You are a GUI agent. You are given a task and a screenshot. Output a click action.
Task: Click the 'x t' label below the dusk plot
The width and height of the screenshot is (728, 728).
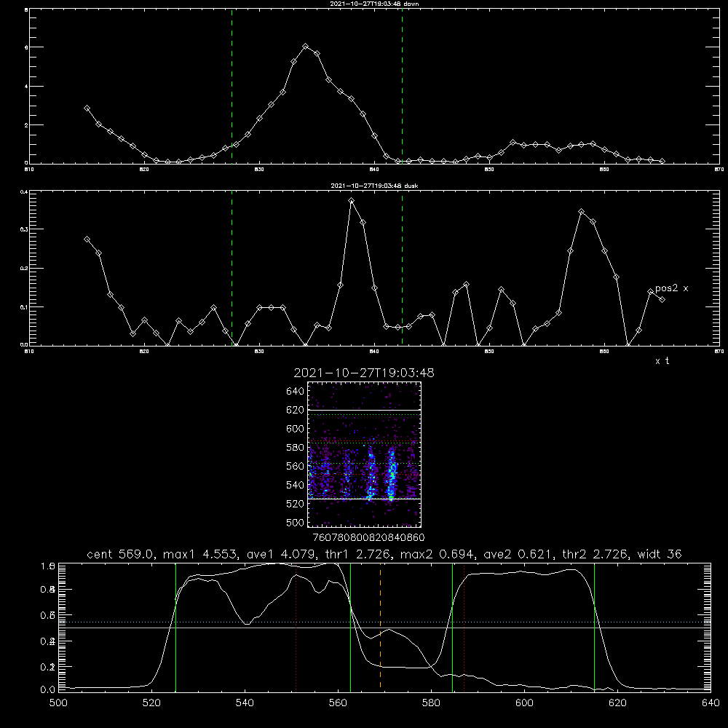tap(662, 361)
